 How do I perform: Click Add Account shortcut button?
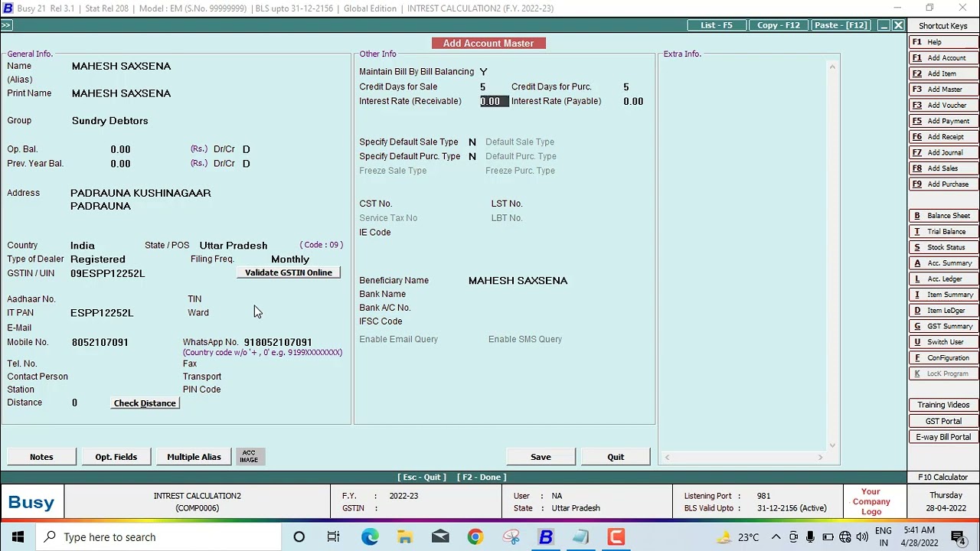[943, 58]
